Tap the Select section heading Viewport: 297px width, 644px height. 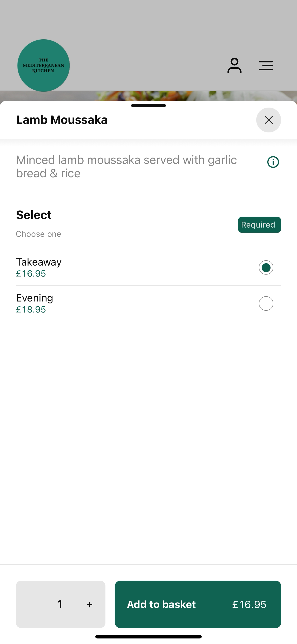point(34,215)
